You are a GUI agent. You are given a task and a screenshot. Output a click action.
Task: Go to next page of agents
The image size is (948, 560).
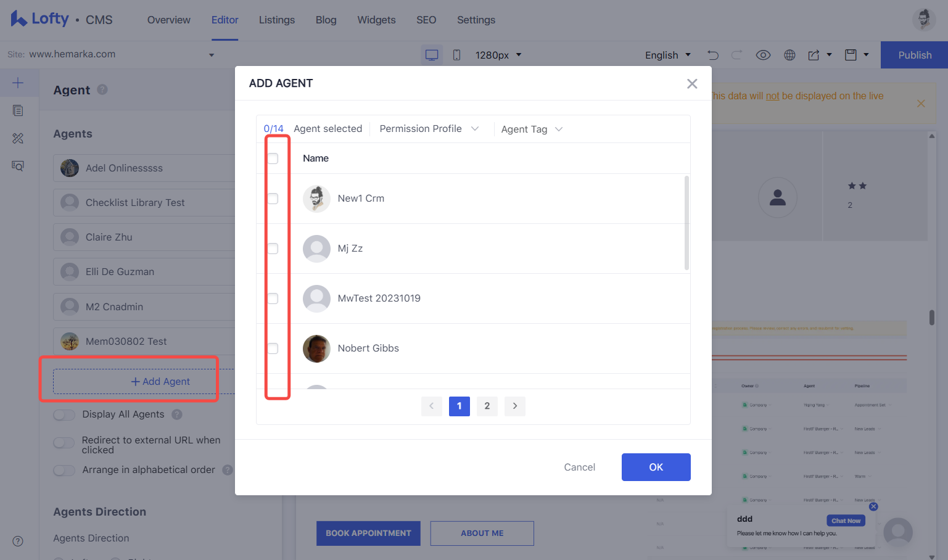tap(515, 406)
